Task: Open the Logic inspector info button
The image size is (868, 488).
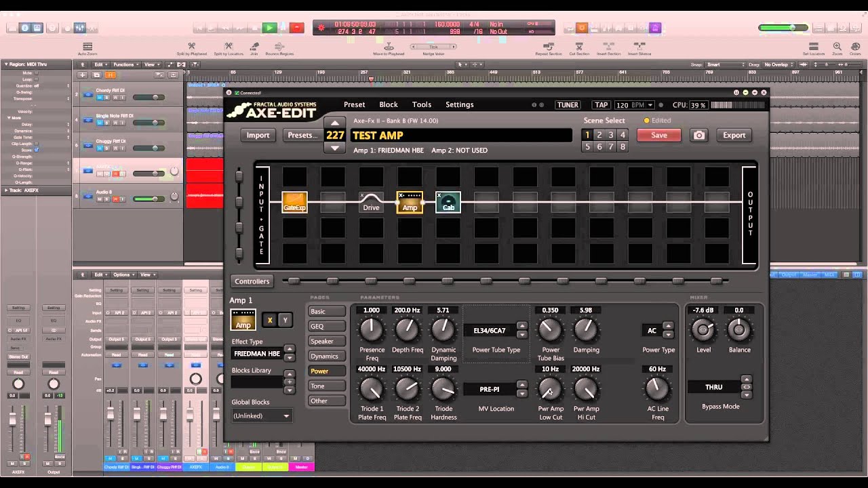Action: tap(25, 28)
